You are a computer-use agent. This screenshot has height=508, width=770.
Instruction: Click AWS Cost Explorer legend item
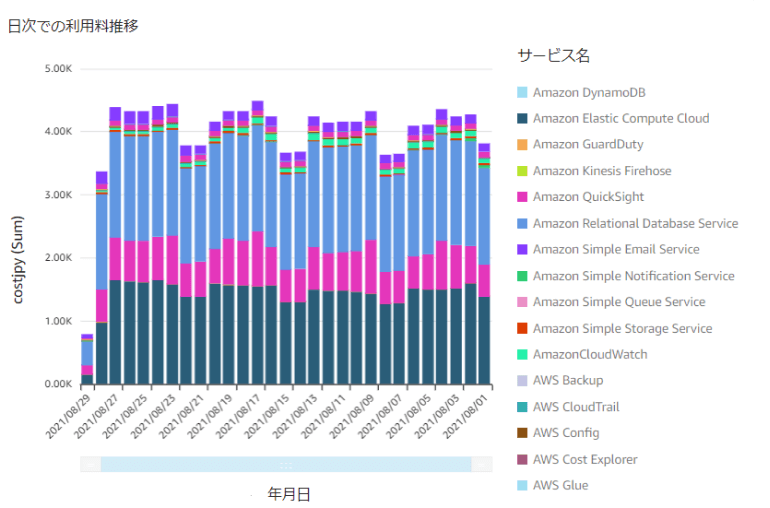(585, 459)
